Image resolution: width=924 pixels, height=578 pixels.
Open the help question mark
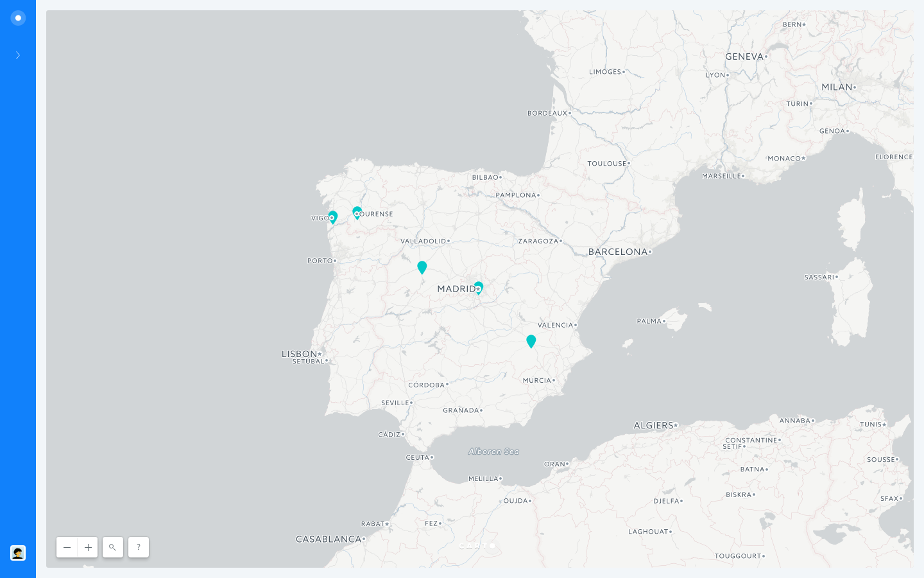(x=139, y=547)
